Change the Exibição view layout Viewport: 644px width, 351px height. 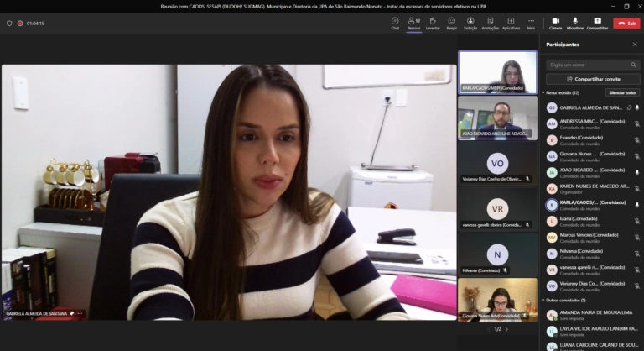[470, 22]
